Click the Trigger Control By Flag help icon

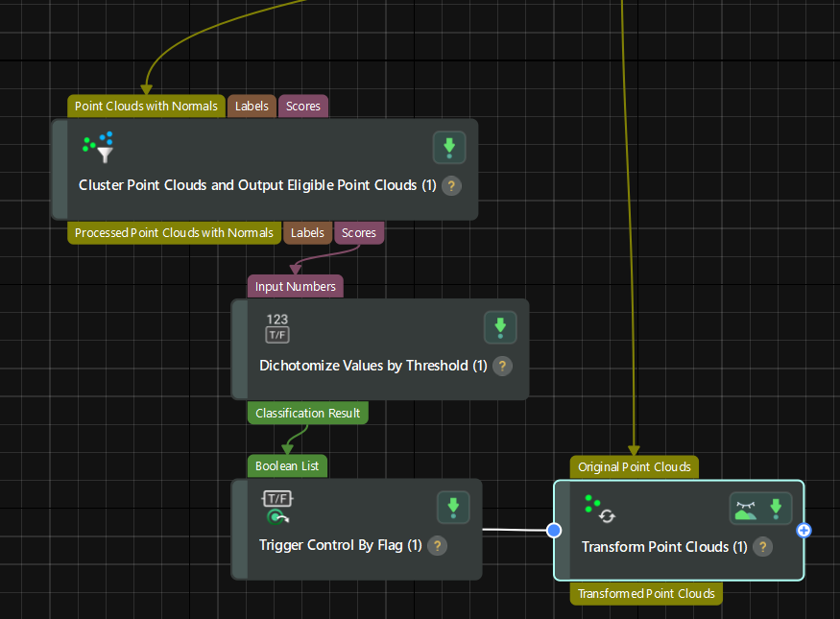click(437, 545)
